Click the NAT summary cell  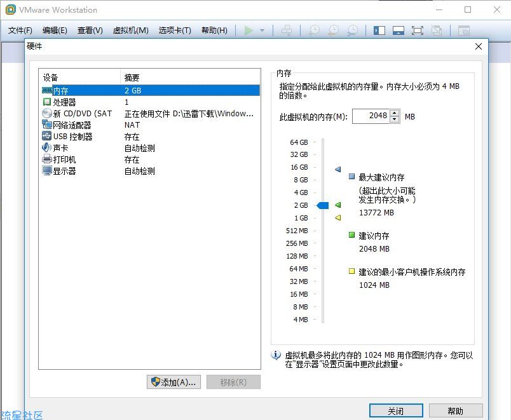point(132,125)
